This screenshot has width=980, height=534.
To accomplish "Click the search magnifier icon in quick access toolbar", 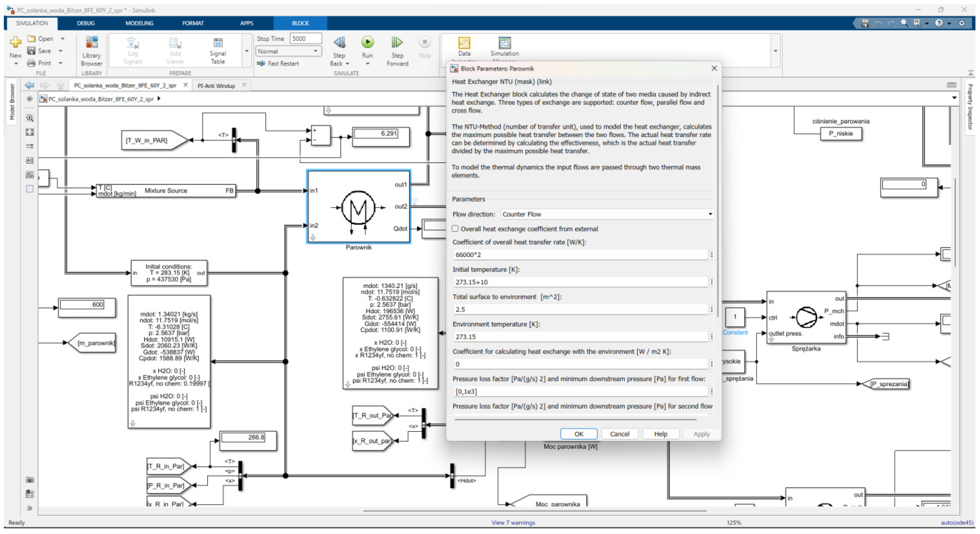I will coord(904,23).
